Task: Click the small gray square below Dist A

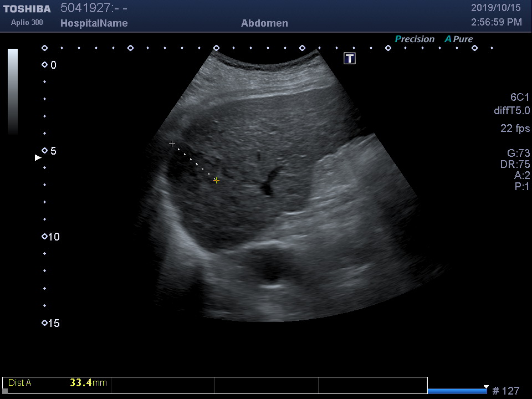Action: (6, 391)
